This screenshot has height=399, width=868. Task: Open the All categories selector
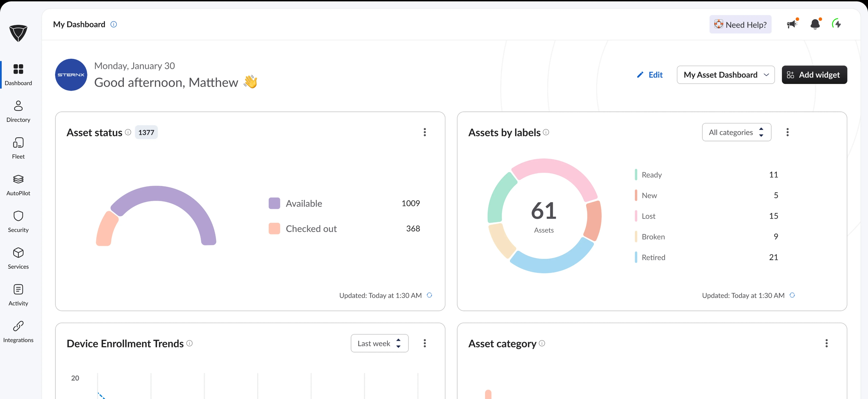pos(737,132)
